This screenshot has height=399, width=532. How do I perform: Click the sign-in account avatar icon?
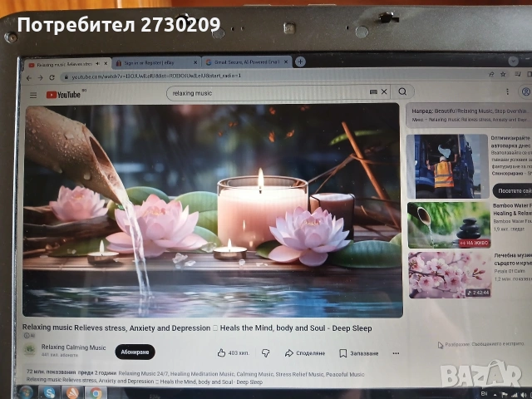pyautogui.click(x=525, y=91)
